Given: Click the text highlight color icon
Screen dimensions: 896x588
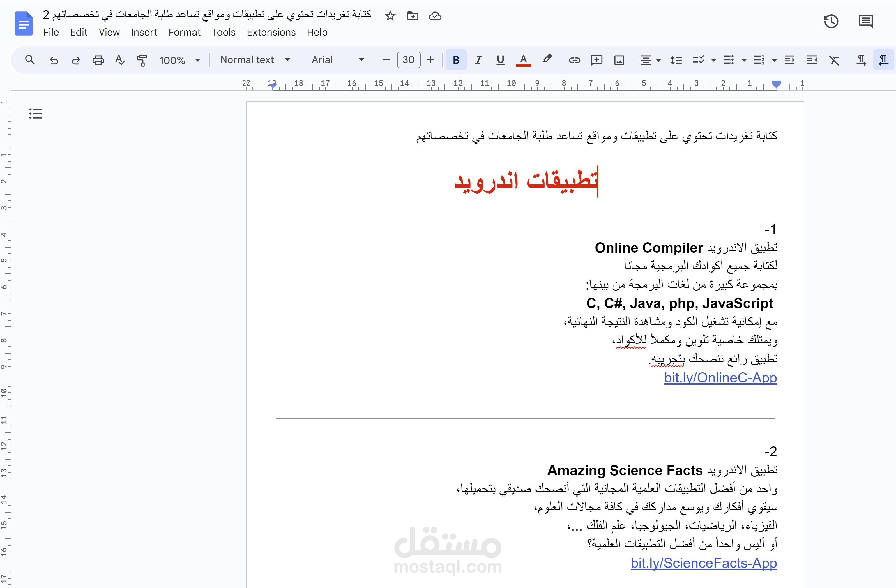Looking at the screenshot, I should click(547, 60).
